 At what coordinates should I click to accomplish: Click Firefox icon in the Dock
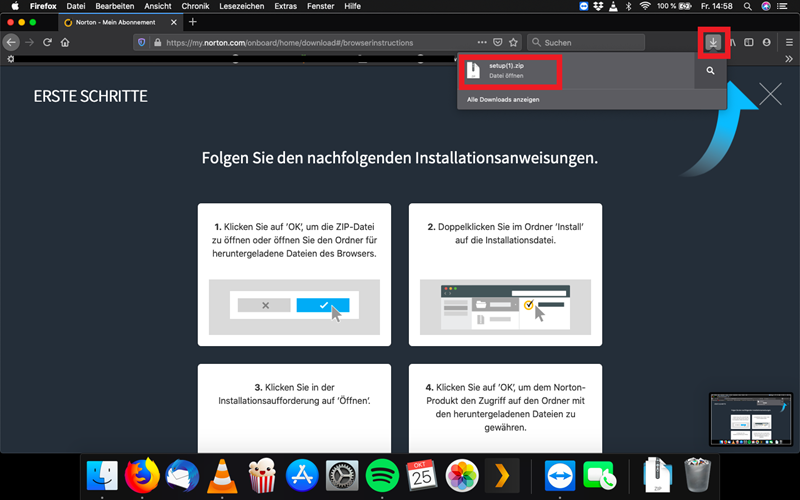142,476
